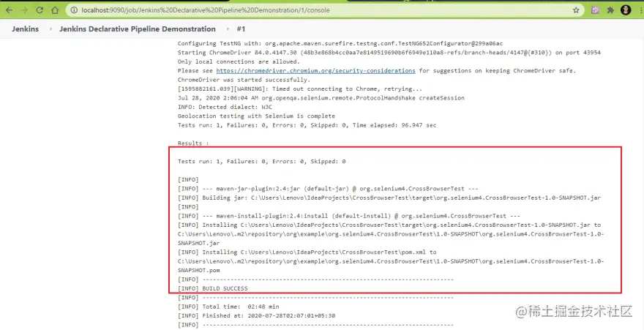This screenshot has height=330, width=644.
Task: Open the Chrome profile avatar
Action: [x=626, y=10]
